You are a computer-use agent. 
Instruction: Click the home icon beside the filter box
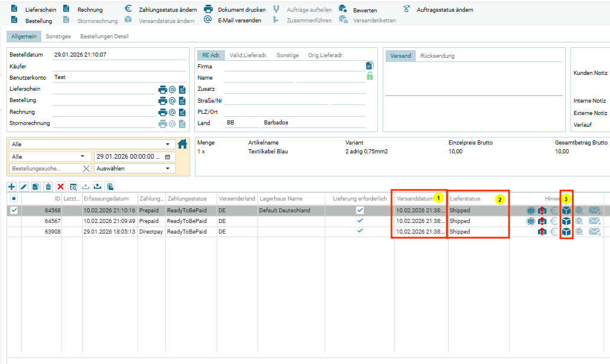[x=182, y=143]
